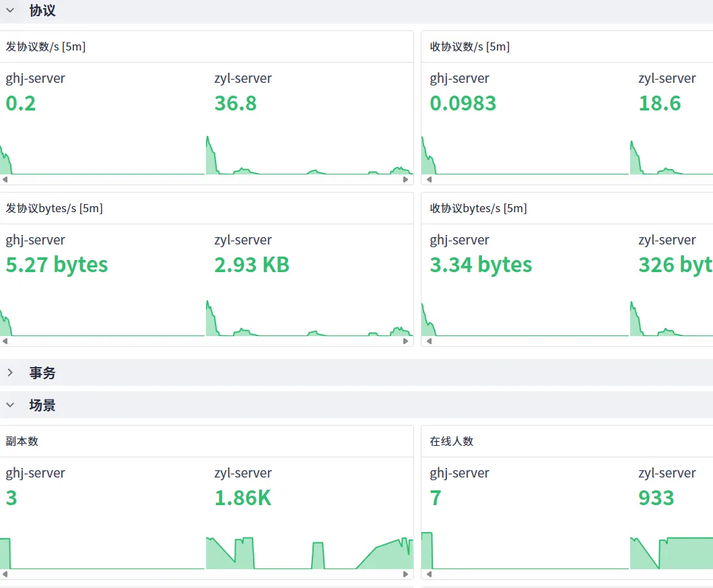Open the 收协议bytes/s [5m] panel title menu
This screenshot has width=713, height=588.
tap(478, 208)
